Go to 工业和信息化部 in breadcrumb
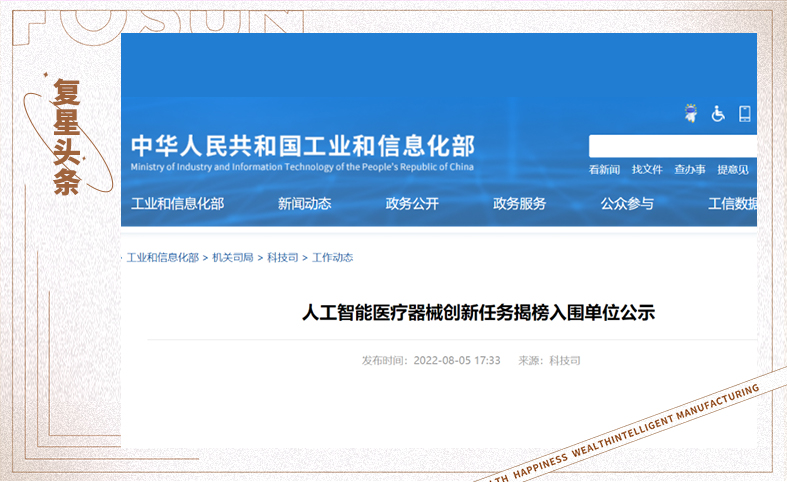The height and width of the screenshot is (482, 787). (162, 258)
